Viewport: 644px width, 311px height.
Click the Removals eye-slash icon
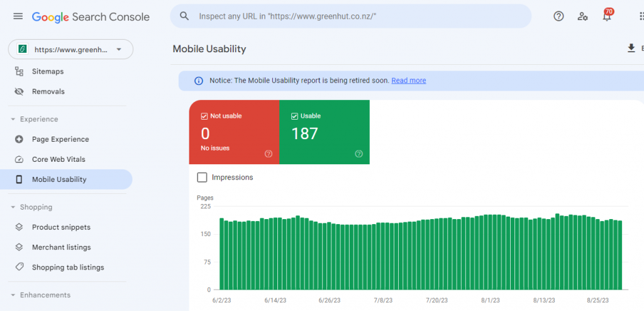[x=19, y=91]
